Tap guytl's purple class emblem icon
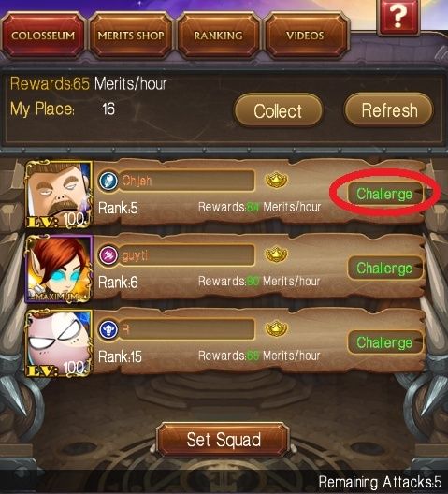 pyautogui.click(x=108, y=254)
